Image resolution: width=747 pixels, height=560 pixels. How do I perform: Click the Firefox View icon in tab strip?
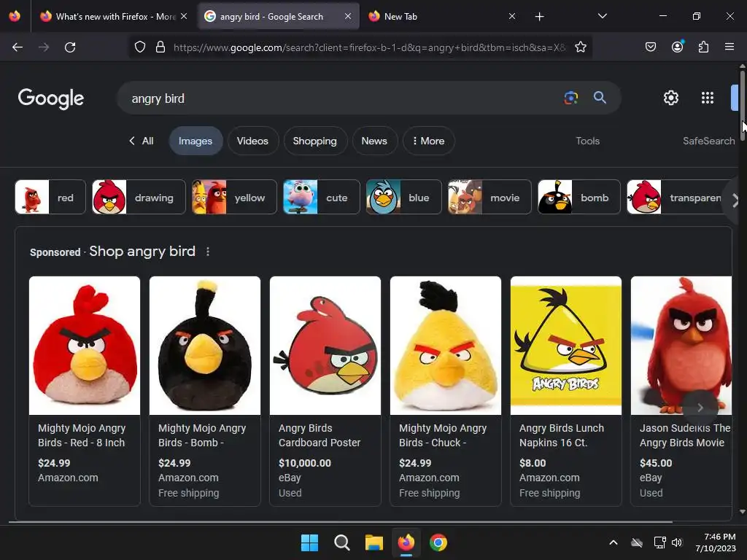click(15, 16)
